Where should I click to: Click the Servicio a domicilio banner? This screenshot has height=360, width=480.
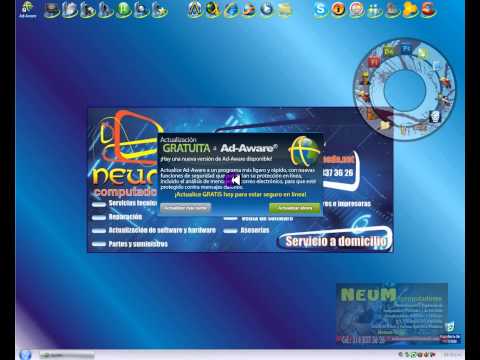(335, 241)
